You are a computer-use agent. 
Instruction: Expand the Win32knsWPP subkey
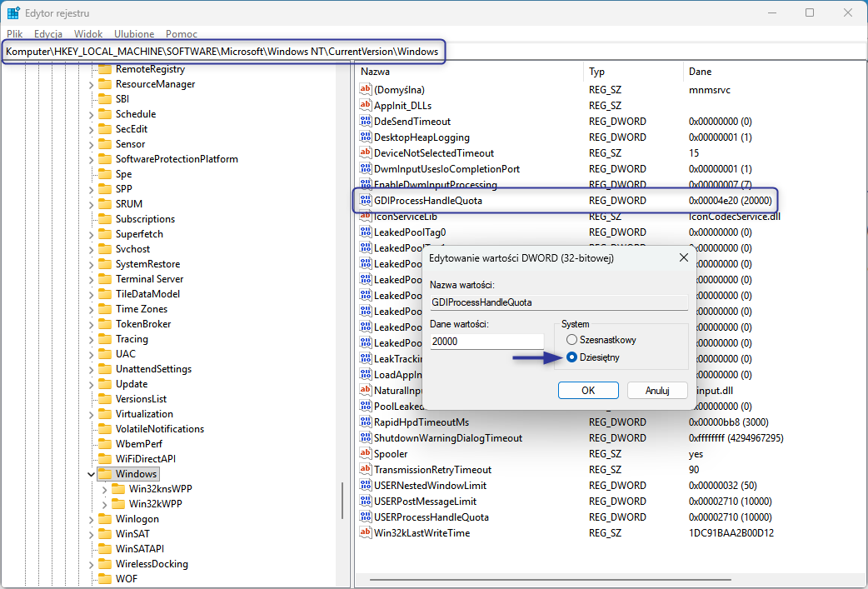[104, 489]
